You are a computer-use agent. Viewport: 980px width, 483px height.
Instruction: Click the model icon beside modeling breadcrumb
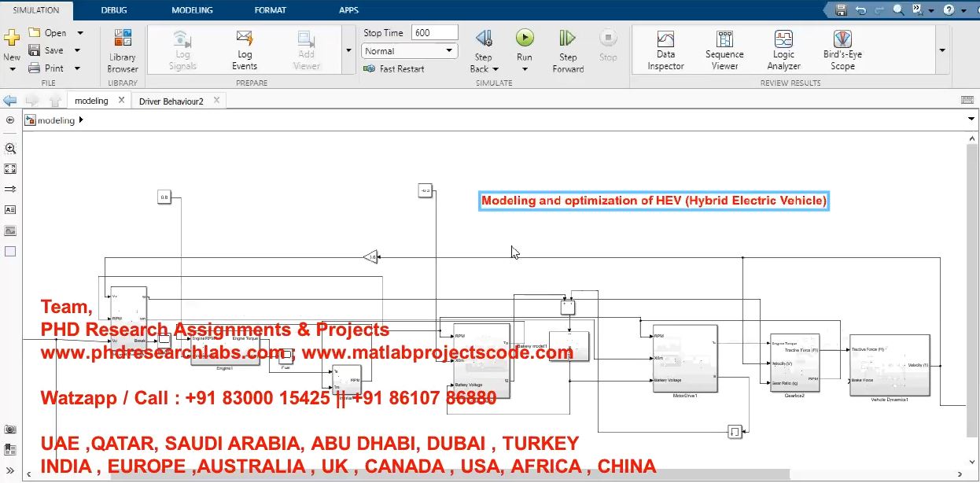[31, 120]
